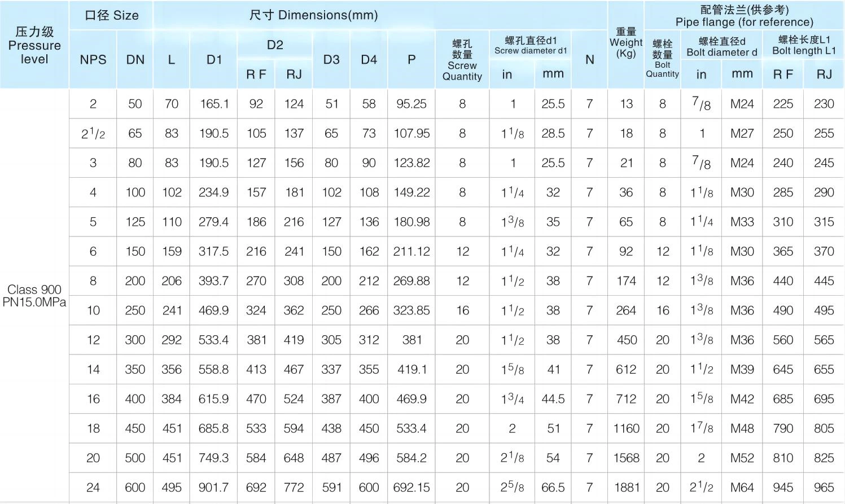Select D1 value '317.5' cell
The width and height of the screenshot is (845, 504).
point(214,251)
